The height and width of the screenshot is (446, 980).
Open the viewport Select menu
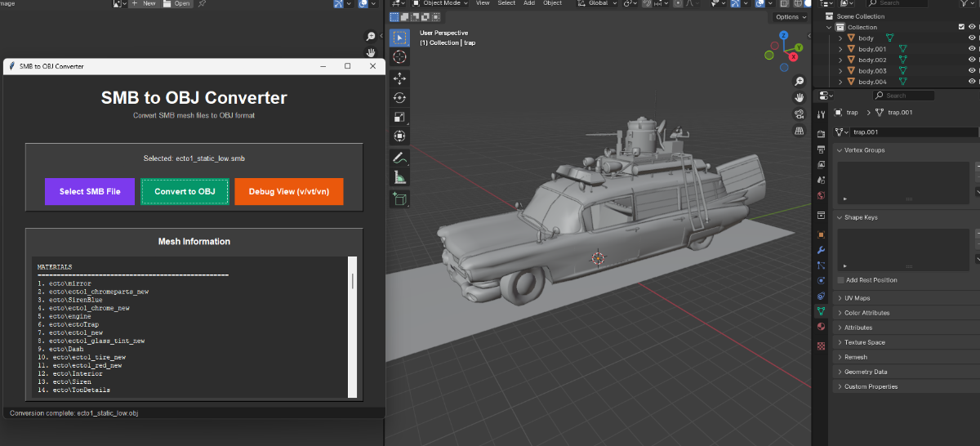point(506,3)
